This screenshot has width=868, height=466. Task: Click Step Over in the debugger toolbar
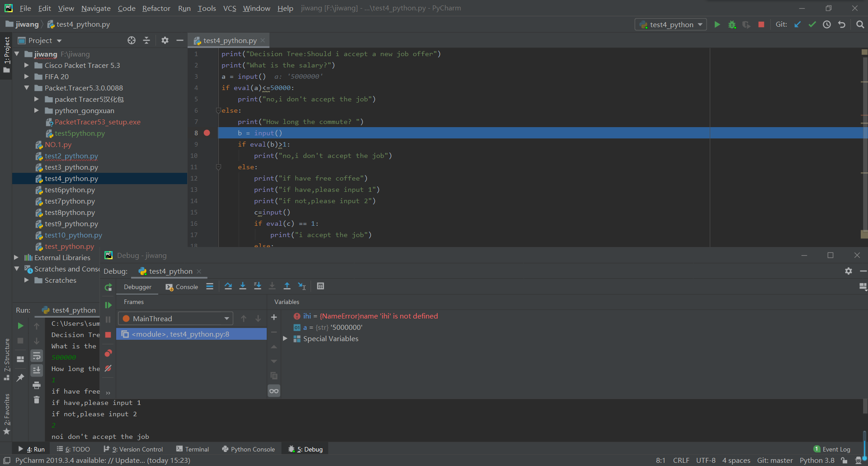point(228,286)
